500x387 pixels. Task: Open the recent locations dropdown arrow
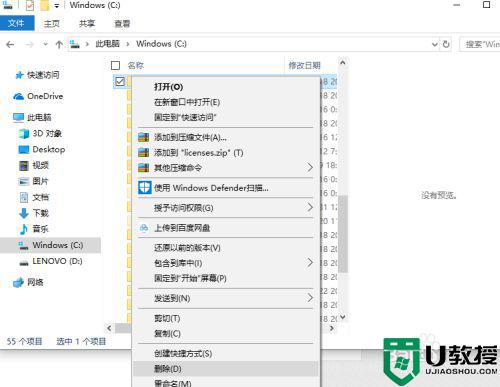[45, 44]
